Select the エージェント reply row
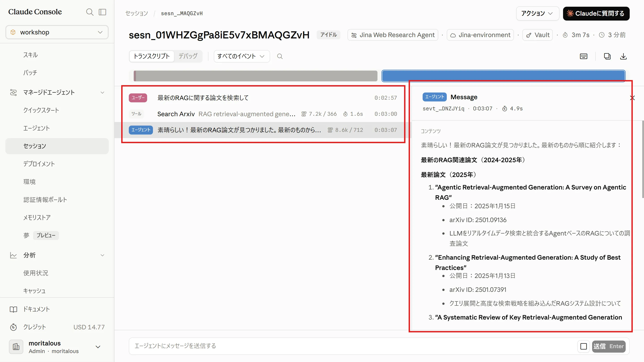This screenshot has width=644, height=362. (263, 130)
